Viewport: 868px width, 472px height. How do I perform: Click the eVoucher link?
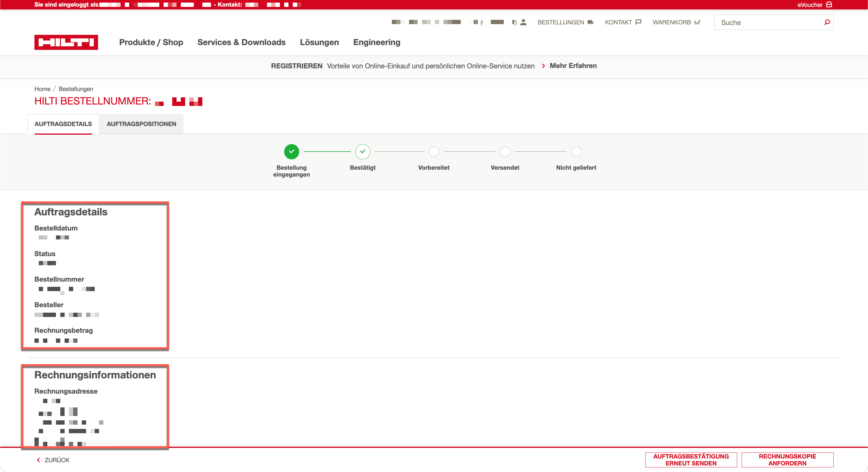pyautogui.click(x=810, y=5)
